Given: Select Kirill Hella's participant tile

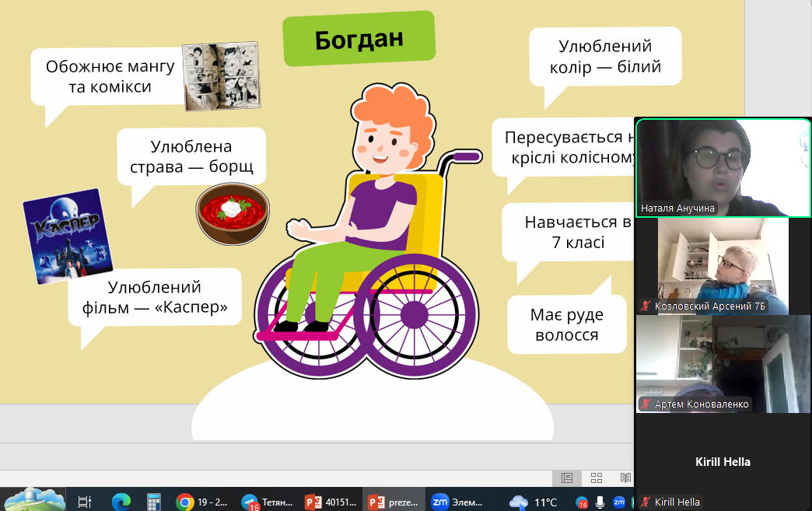Looking at the screenshot, I should pos(723,462).
